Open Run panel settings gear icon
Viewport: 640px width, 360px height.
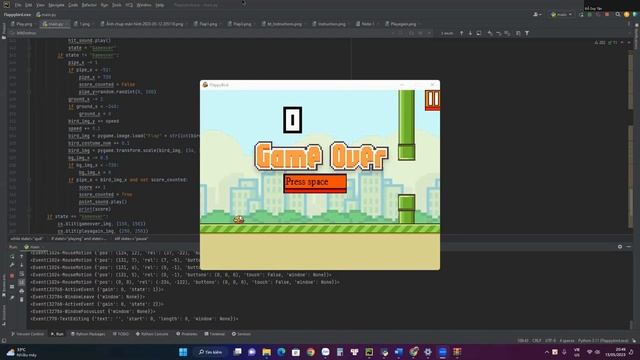click(x=620, y=247)
